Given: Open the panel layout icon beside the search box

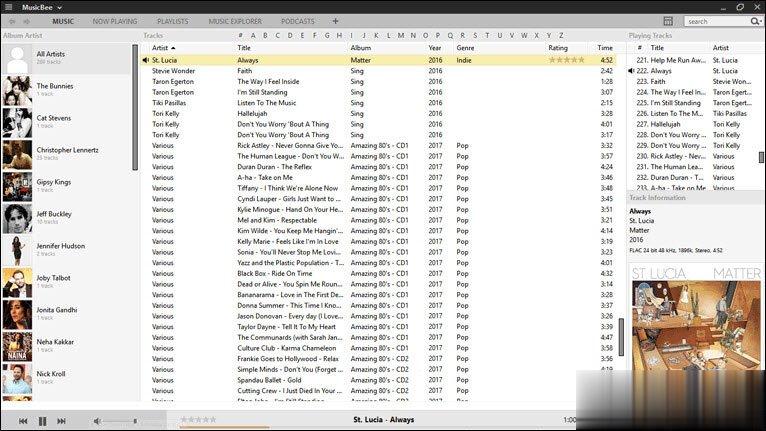Looking at the screenshot, I should 668,21.
